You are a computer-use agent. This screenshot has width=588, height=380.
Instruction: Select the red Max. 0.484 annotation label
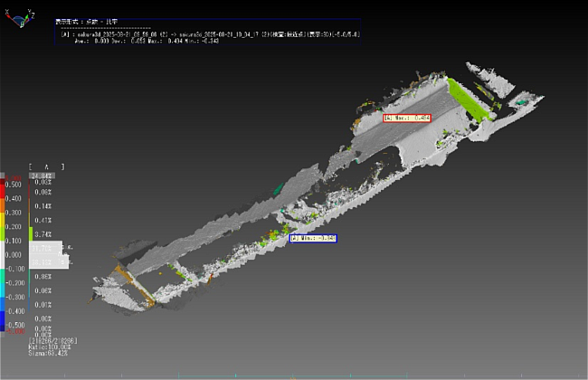(407, 118)
